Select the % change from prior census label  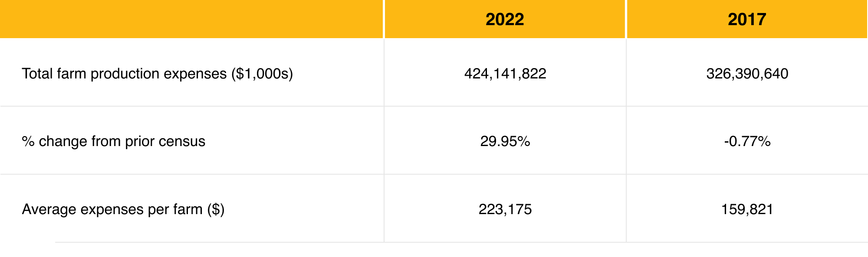(113, 141)
